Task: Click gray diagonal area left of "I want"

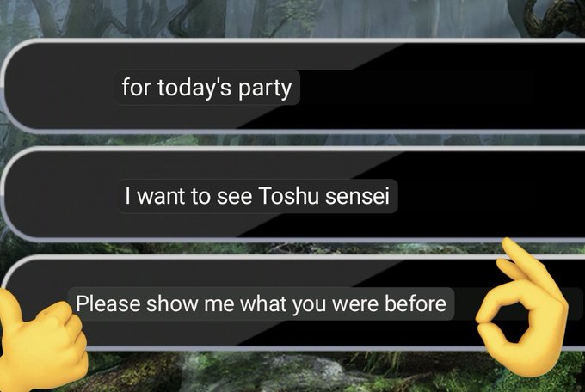Action: click(62, 196)
